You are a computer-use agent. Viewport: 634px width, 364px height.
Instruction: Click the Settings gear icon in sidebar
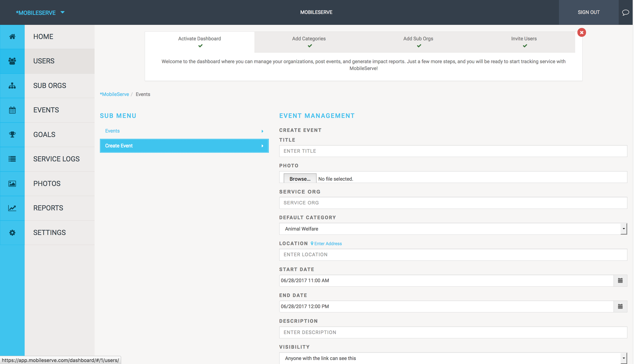pyautogui.click(x=12, y=232)
